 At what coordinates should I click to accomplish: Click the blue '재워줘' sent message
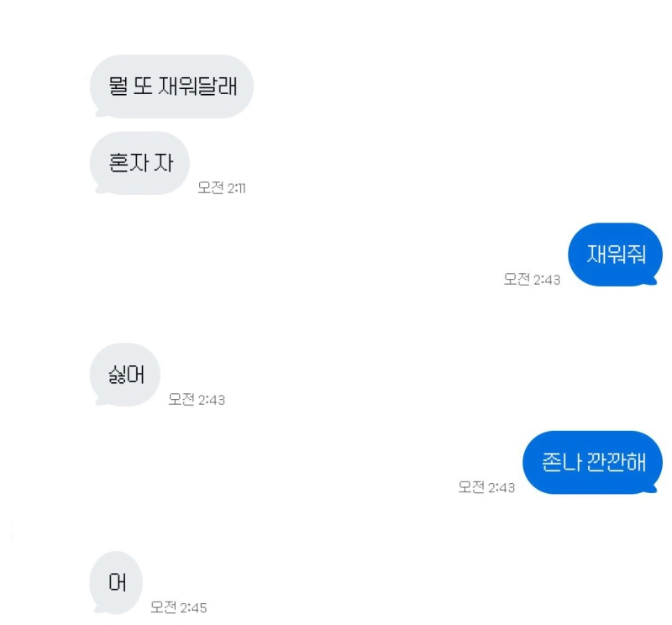click(615, 255)
